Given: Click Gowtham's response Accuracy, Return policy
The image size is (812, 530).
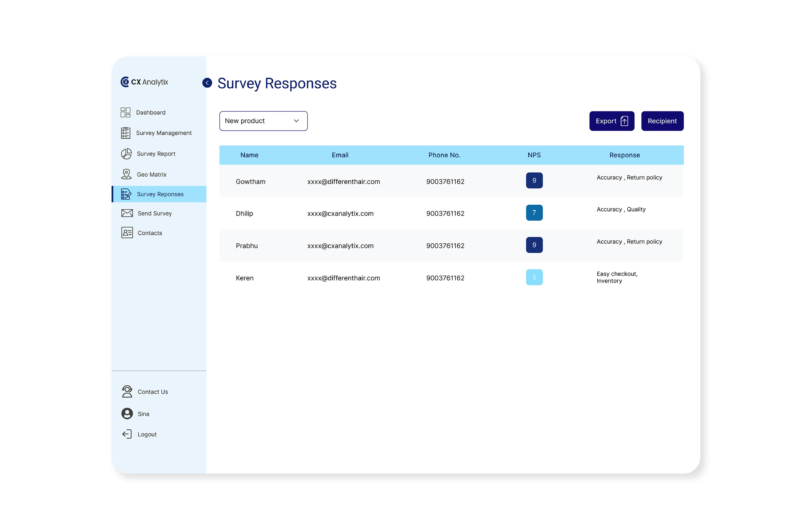Looking at the screenshot, I should click(x=629, y=178).
